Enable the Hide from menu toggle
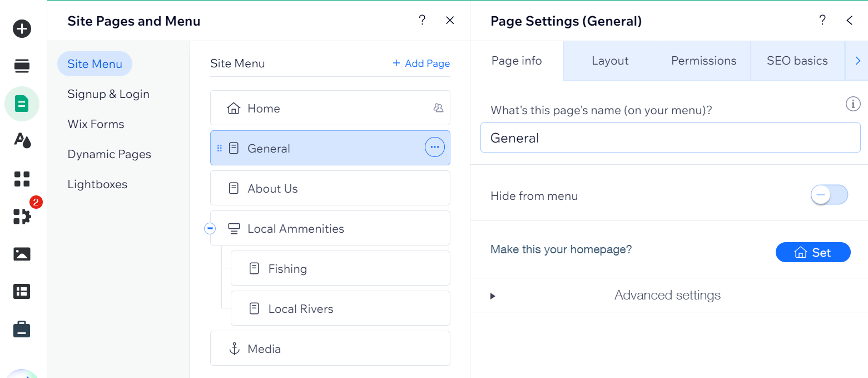 [829, 195]
